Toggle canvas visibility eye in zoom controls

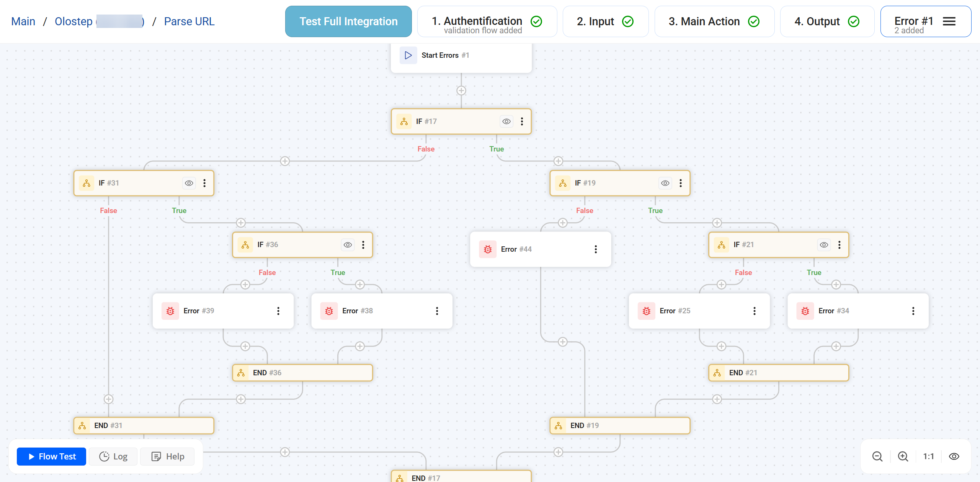point(954,456)
